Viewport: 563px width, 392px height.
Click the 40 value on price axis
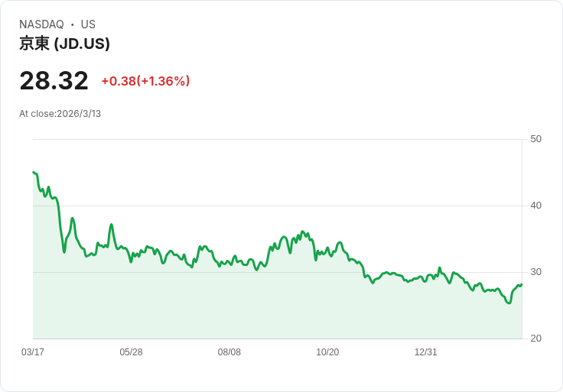coord(535,206)
